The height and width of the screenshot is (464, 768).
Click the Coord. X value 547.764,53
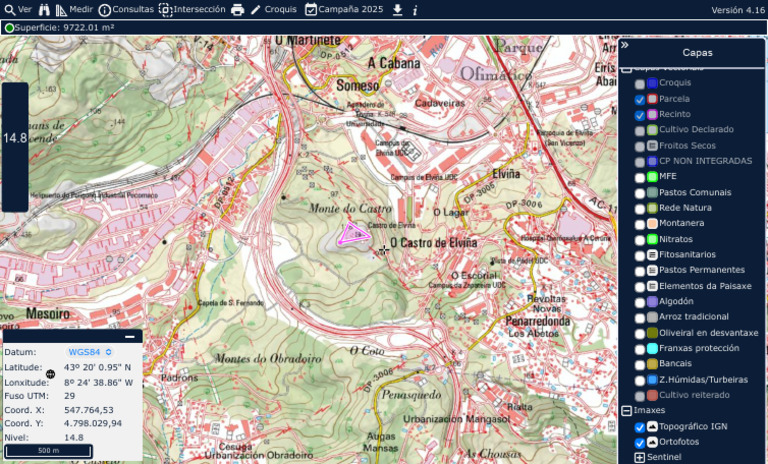click(x=89, y=410)
